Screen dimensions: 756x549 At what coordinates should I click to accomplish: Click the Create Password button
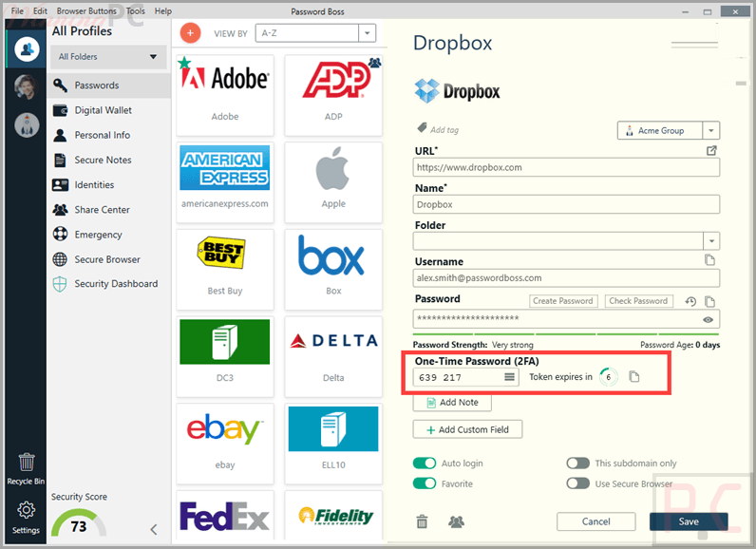(563, 301)
